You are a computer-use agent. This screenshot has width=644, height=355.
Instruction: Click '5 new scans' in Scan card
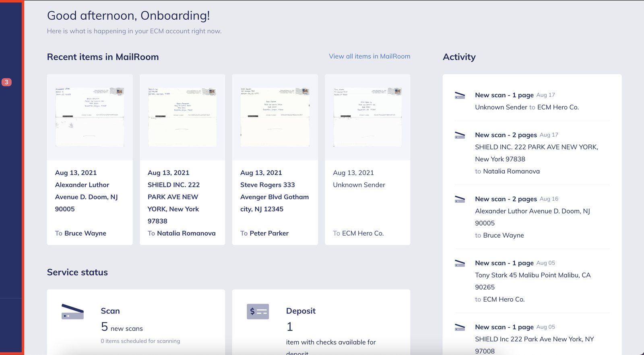[x=122, y=327]
